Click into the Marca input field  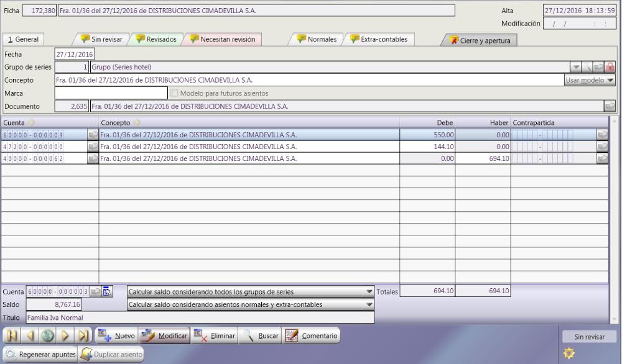tap(111, 93)
